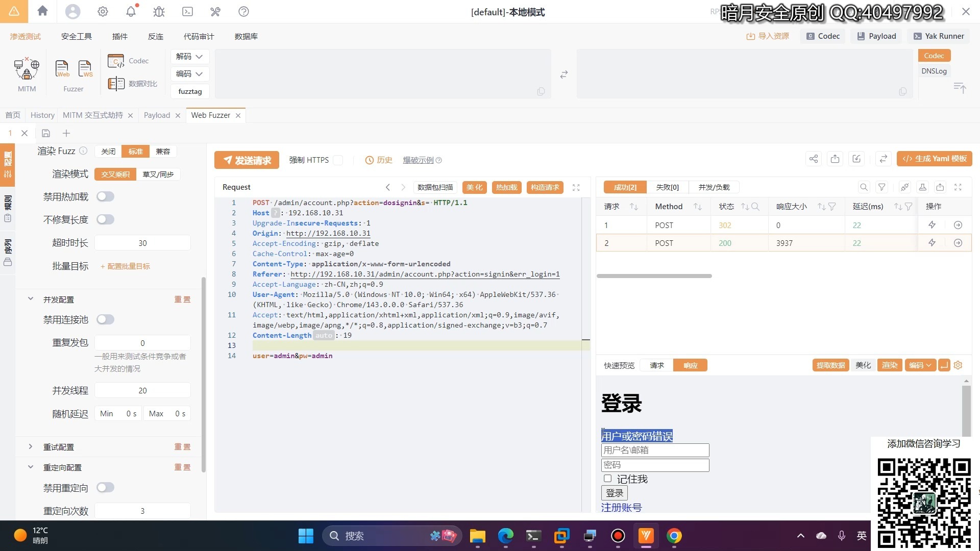Click the horizontal scrollbar under results table

[x=654, y=276]
